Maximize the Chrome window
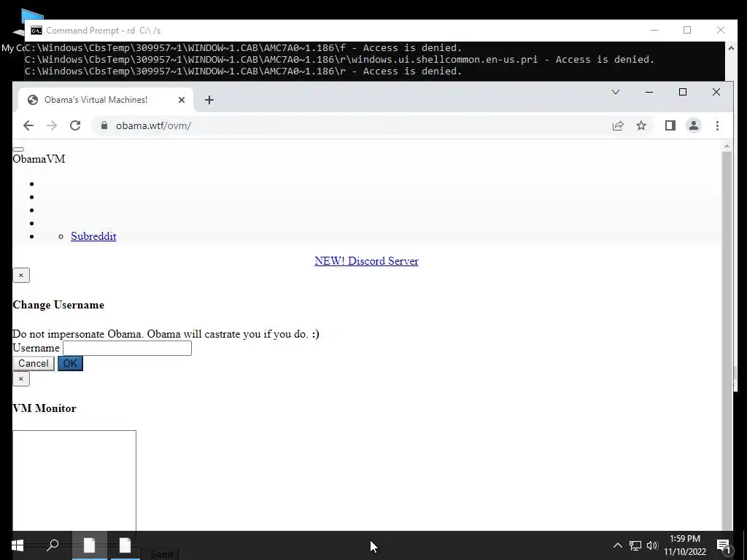The height and width of the screenshot is (560, 747). (x=683, y=92)
